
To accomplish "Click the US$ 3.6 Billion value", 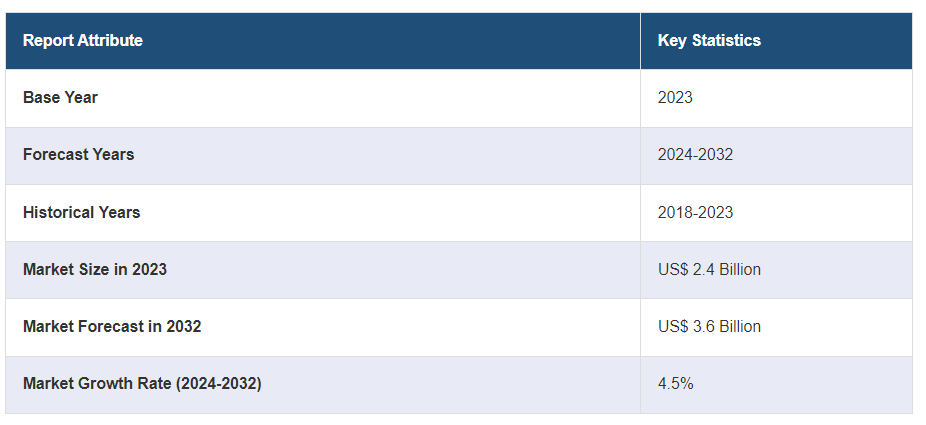I will (x=709, y=327).
